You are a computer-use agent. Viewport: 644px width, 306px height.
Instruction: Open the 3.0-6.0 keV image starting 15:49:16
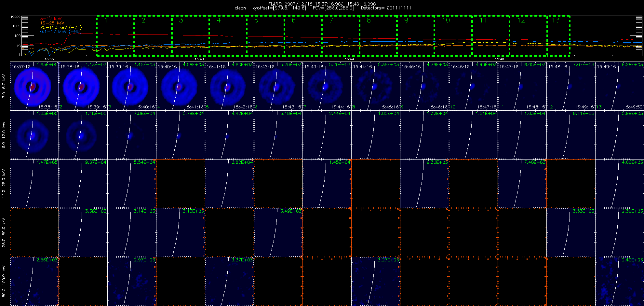620,86
